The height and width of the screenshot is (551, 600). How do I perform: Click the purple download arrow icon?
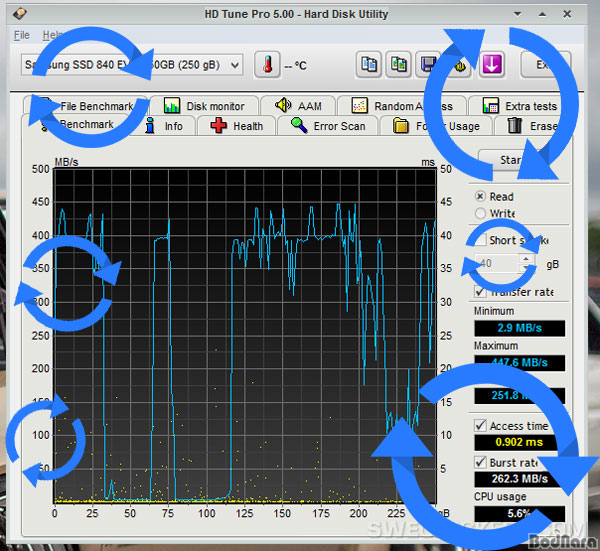point(492,65)
